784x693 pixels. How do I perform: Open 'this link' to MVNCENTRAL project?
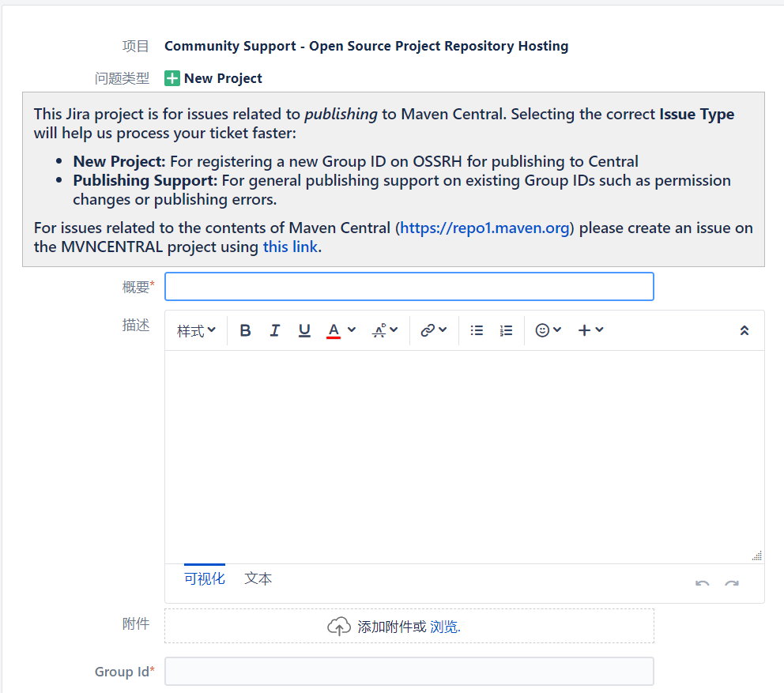pyautogui.click(x=291, y=247)
